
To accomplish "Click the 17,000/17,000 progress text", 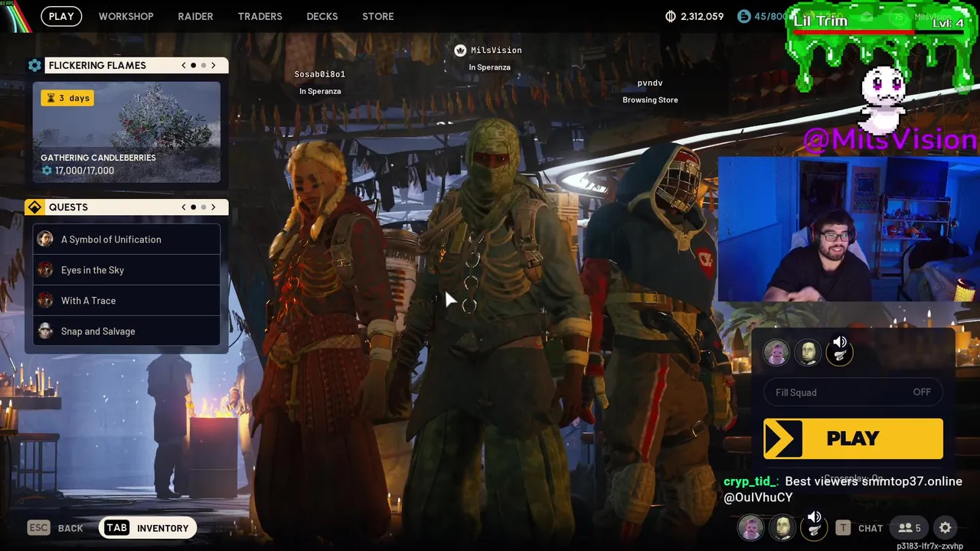I will [84, 171].
